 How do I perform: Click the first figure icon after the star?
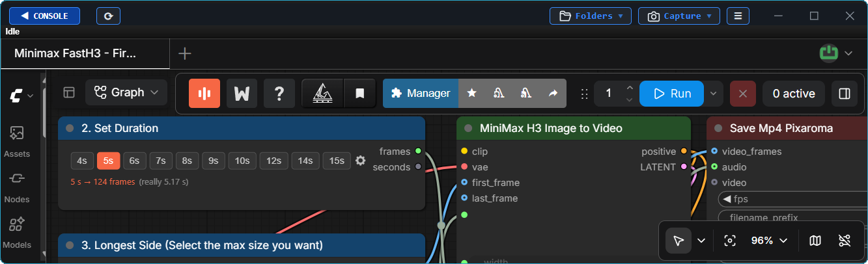click(499, 94)
